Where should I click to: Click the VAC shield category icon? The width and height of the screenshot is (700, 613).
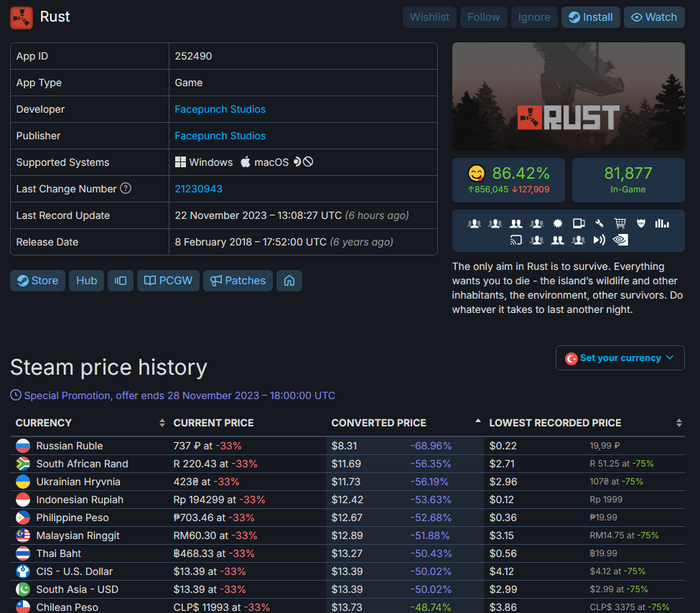641,223
